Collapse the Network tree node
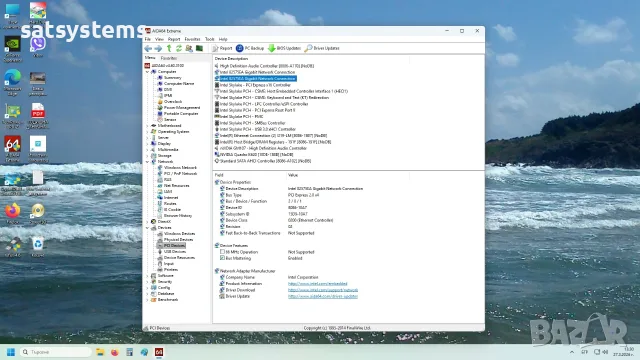The height and width of the screenshot is (360, 640). [x=147, y=162]
